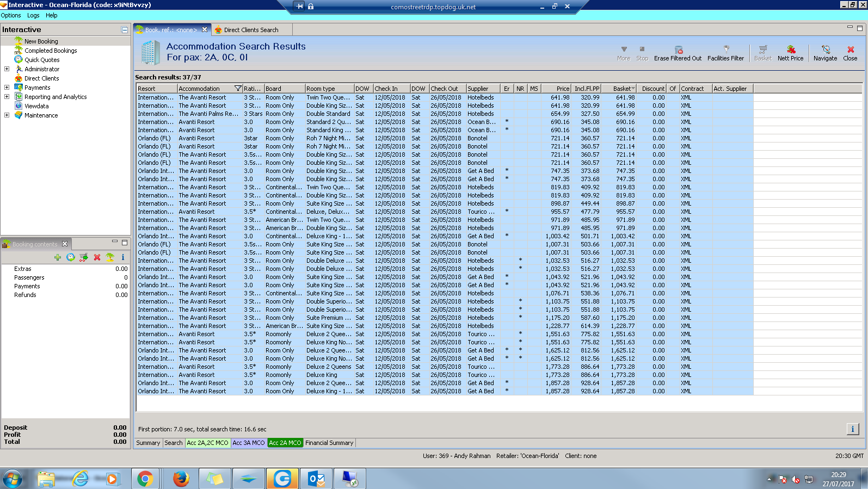This screenshot has width=868, height=489.
Task: Click Erase Filtered Out toolbar icon
Action: 678,53
